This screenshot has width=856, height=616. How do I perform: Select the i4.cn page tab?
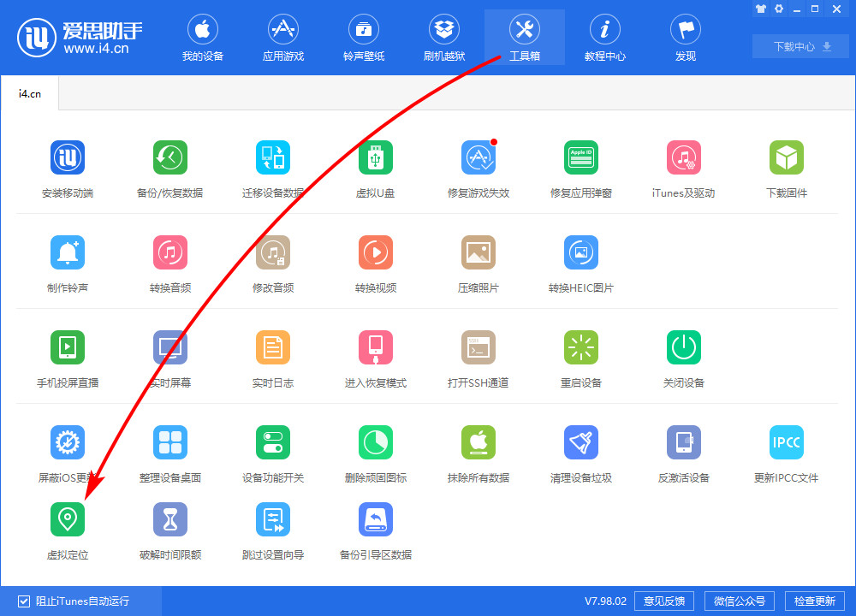click(x=30, y=93)
